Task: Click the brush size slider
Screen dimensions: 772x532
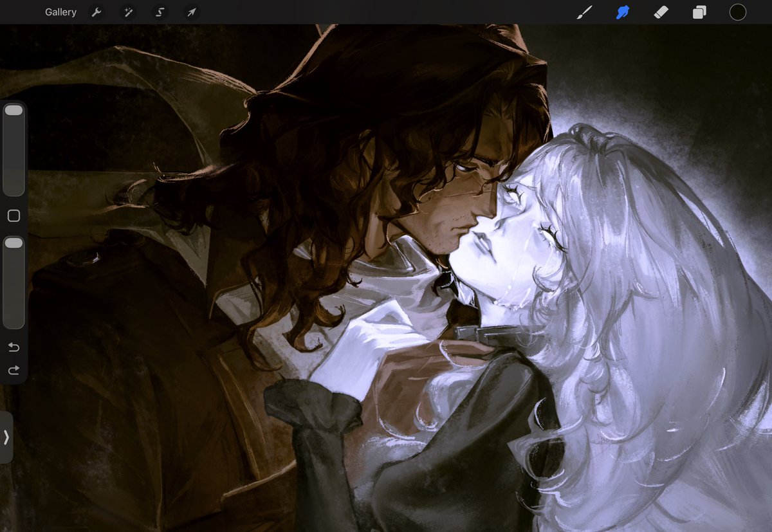Action: point(14,149)
